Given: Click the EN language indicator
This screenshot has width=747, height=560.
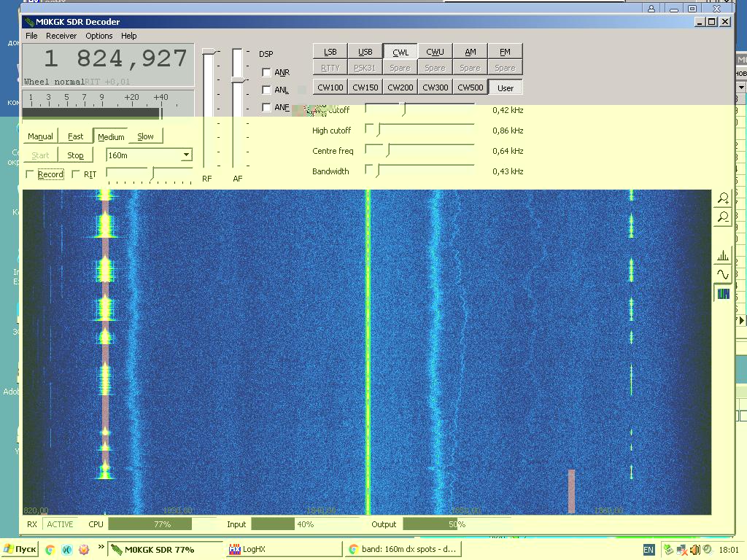Looking at the screenshot, I should [x=649, y=550].
